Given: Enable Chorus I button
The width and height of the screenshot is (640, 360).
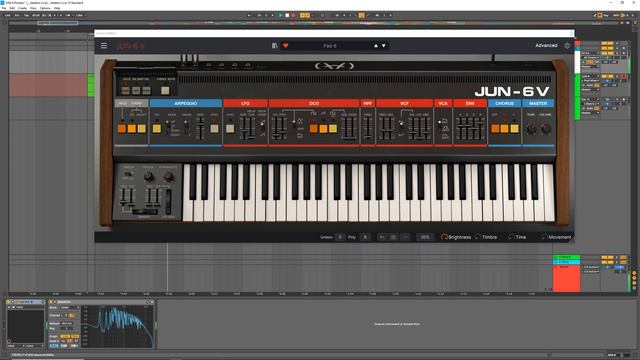Looking at the screenshot, I should (504, 129).
